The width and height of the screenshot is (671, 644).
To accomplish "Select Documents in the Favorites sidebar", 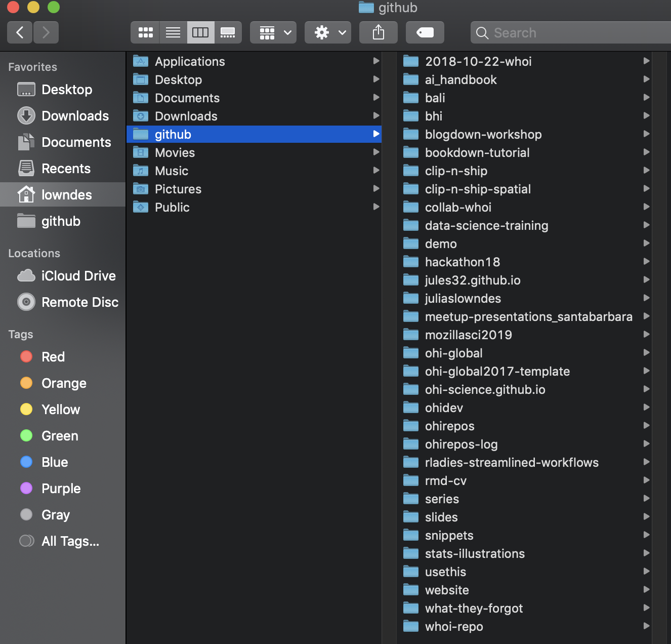I will tap(76, 142).
